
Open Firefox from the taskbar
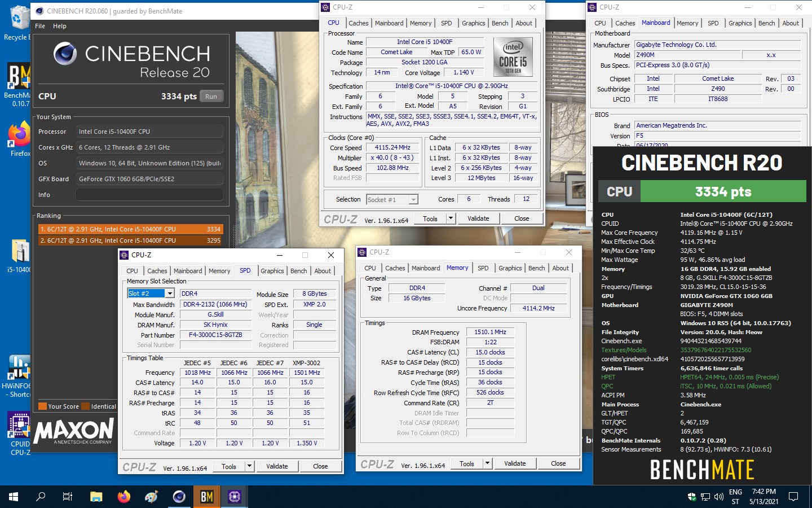click(123, 497)
